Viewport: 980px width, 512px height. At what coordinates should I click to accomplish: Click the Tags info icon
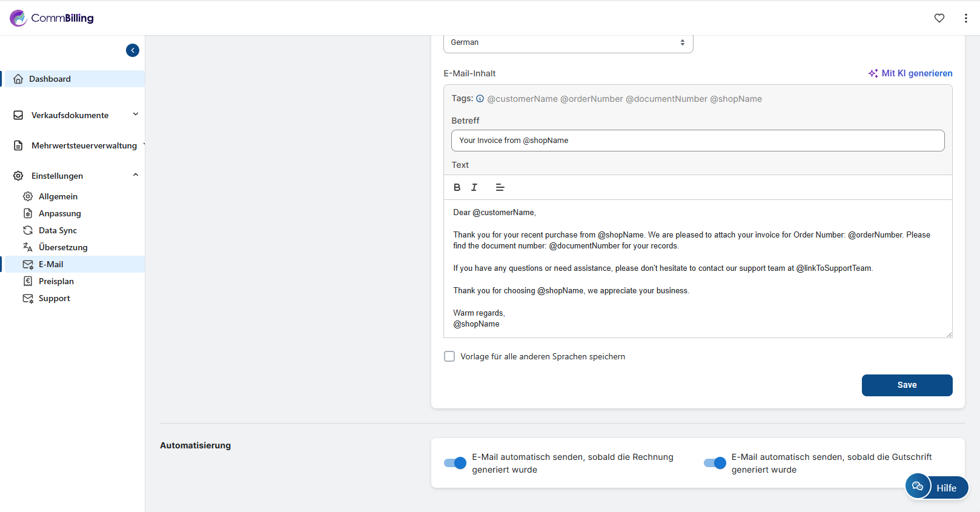point(480,99)
